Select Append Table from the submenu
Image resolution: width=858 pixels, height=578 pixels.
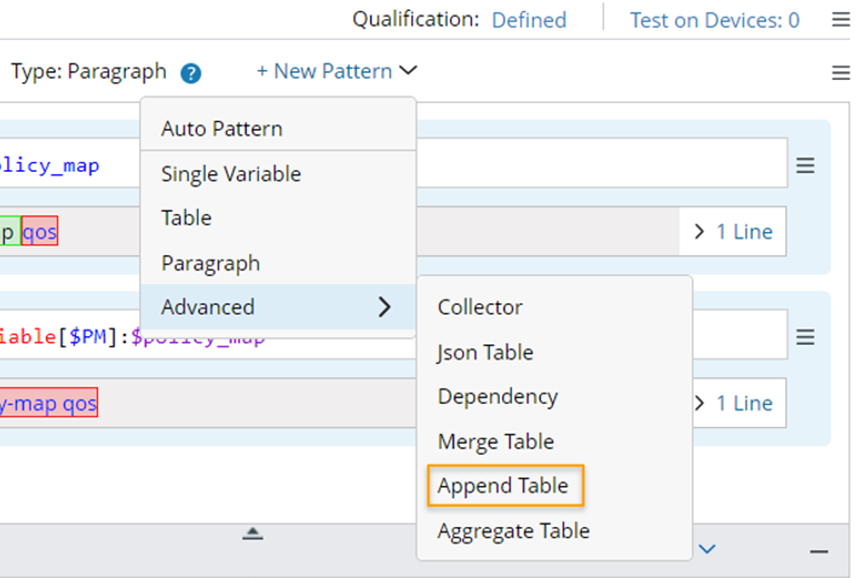click(x=503, y=486)
